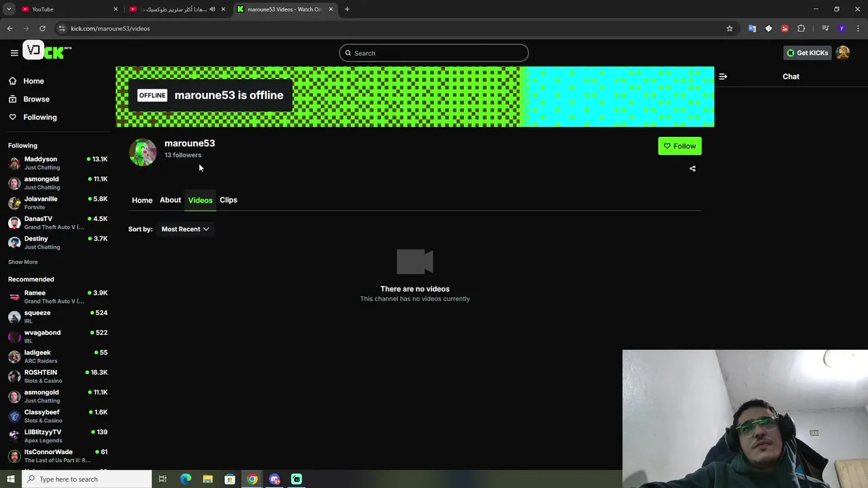
Task: Switch to channel Home tab
Action: [142, 200]
